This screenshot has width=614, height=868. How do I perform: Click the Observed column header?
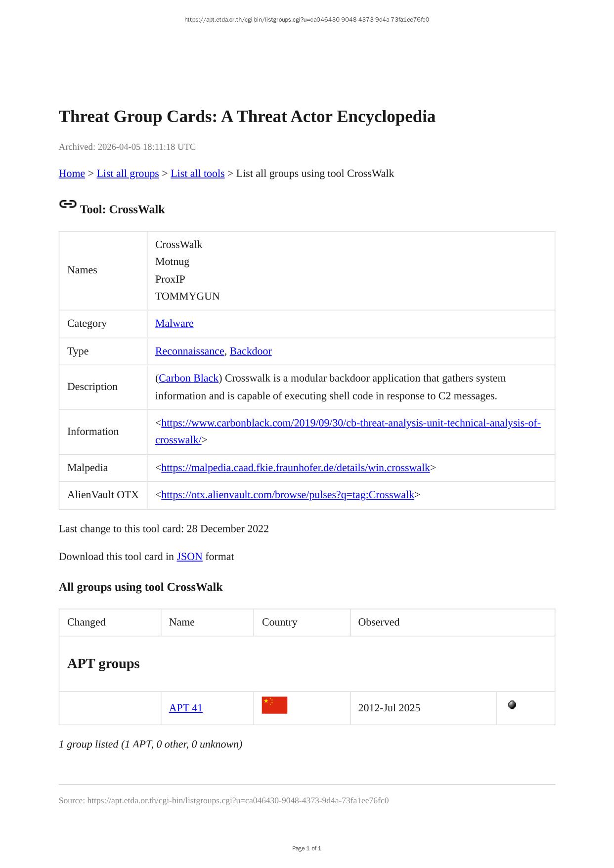coord(378,622)
